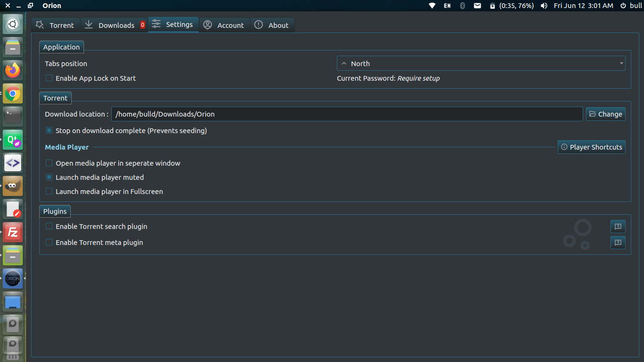
Task: Click the Qt icon in the dock
Action: [x=12, y=139]
